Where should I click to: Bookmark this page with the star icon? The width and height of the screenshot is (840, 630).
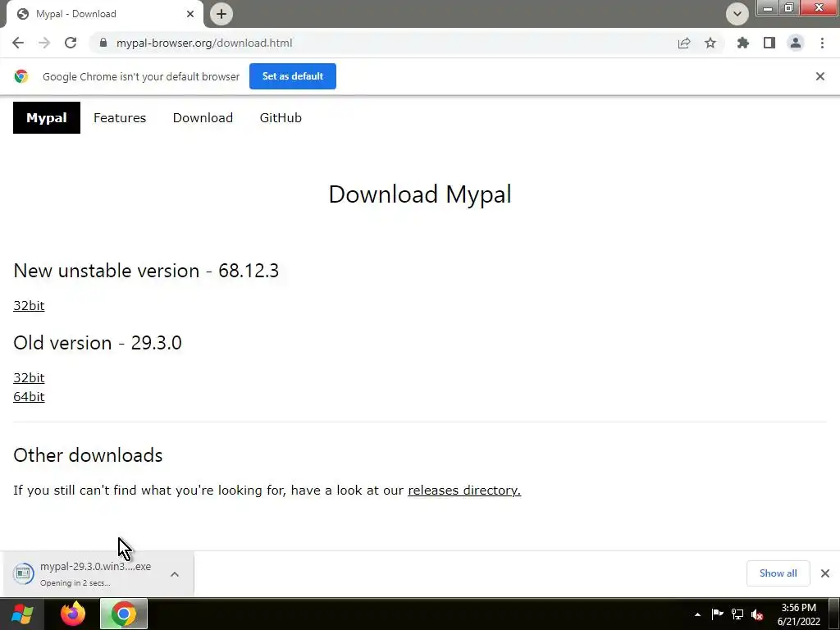710,43
